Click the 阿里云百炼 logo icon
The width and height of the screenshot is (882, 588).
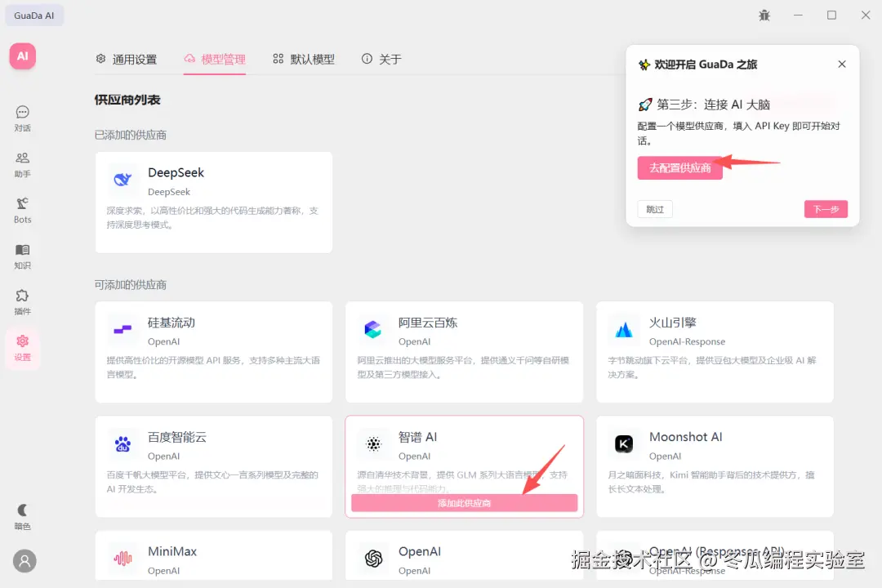pyautogui.click(x=373, y=329)
